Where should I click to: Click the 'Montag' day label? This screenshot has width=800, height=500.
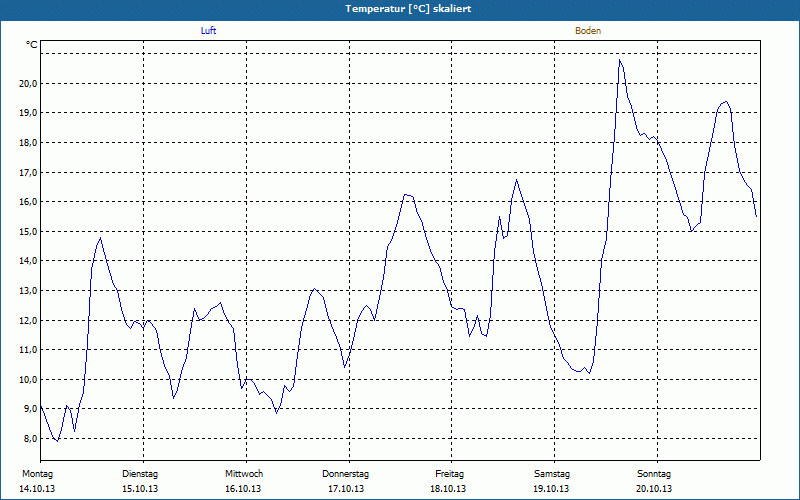pos(37,474)
